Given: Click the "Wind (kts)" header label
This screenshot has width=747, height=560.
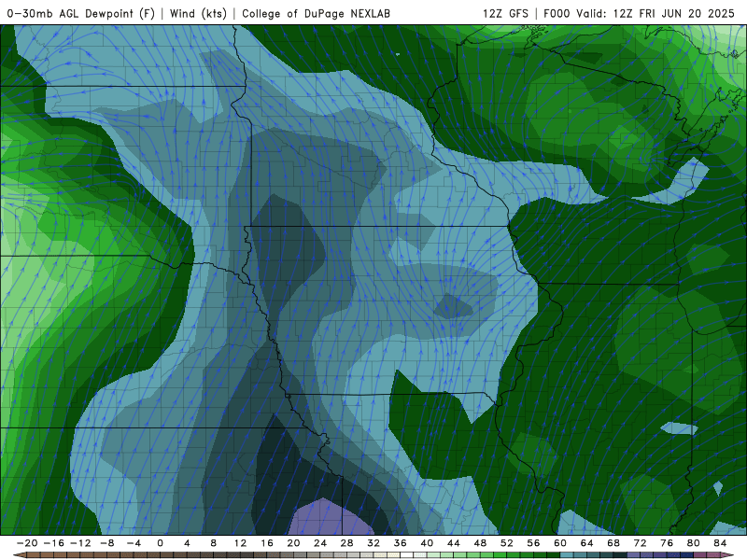Looking at the screenshot, I should [198, 13].
